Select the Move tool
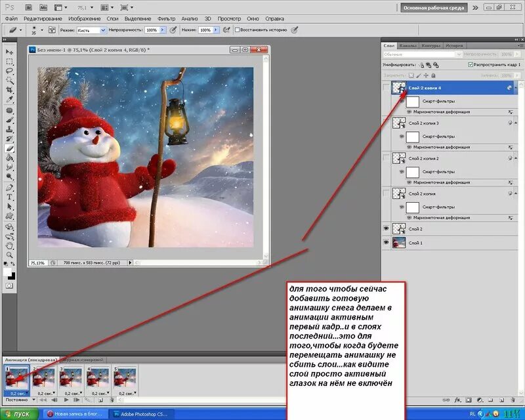This screenshot has width=525, height=420. coord(9,52)
